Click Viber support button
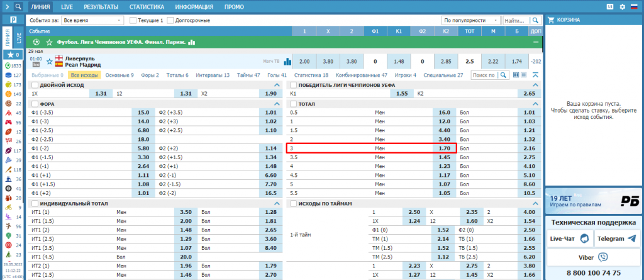The width and height of the screenshot is (644, 280). [x=592, y=257]
